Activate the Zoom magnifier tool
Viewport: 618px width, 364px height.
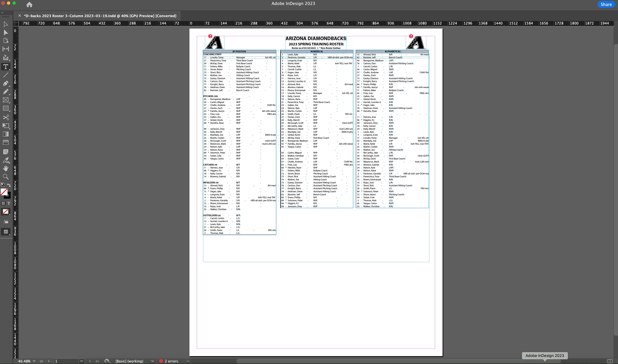[x=6, y=177]
